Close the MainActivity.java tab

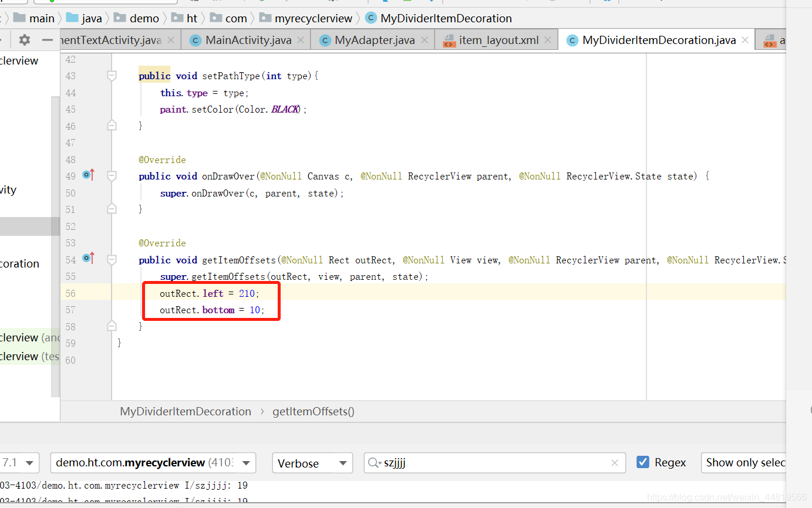click(301, 40)
